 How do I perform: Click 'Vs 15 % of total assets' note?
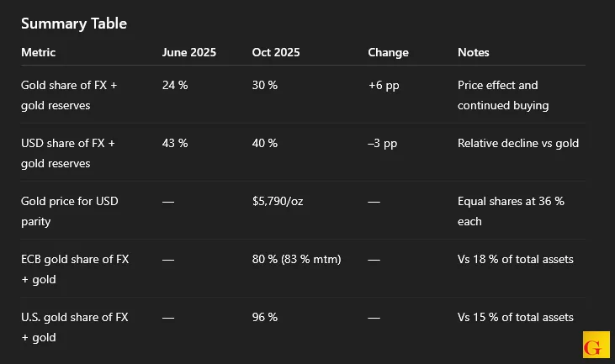click(x=515, y=317)
